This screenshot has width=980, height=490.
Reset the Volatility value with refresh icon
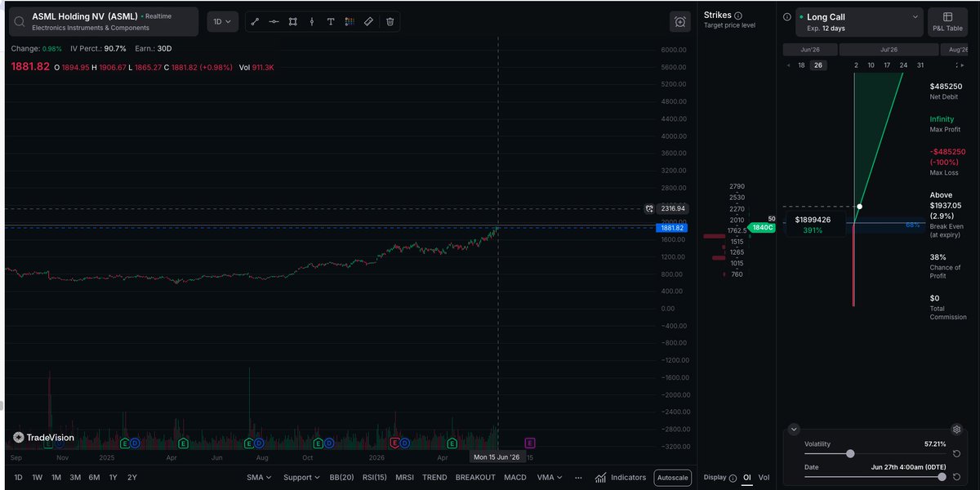point(956,453)
